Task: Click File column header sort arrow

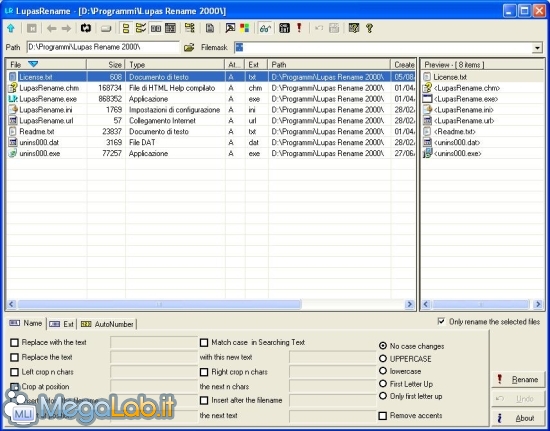Action: click(33, 64)
